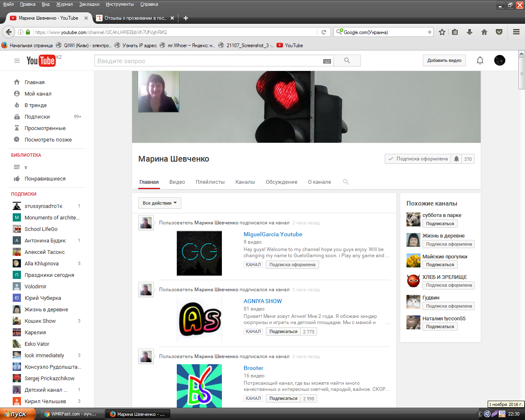Open the Firefox hamburger menu
This screenshot has height=420, width=525.
pyautogui.click(x=516, y=32)
